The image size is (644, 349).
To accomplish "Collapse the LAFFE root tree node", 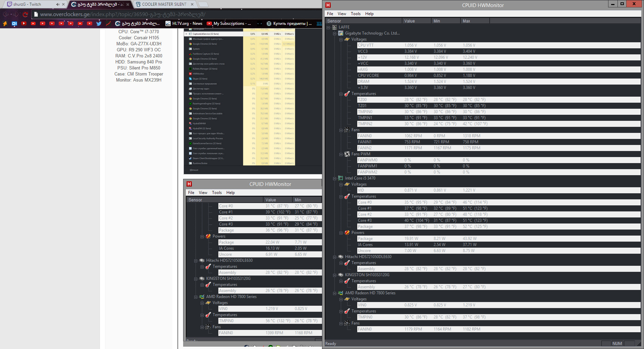I will coord(328,27).
